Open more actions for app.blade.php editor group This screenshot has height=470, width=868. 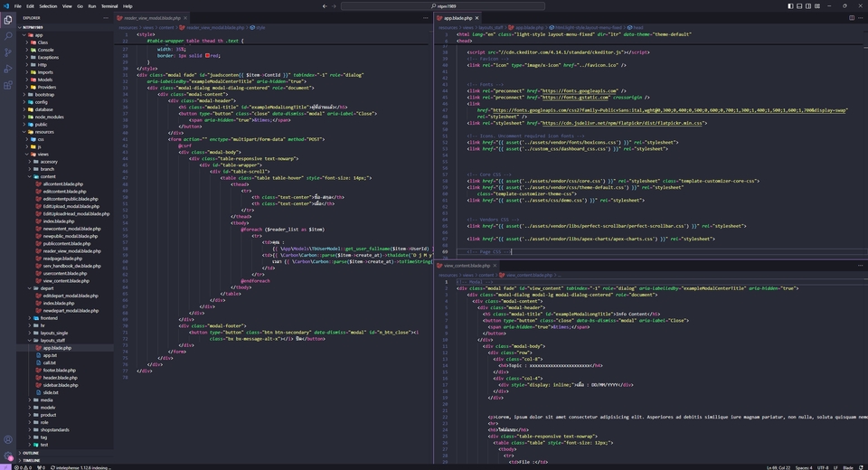point(860,18)
